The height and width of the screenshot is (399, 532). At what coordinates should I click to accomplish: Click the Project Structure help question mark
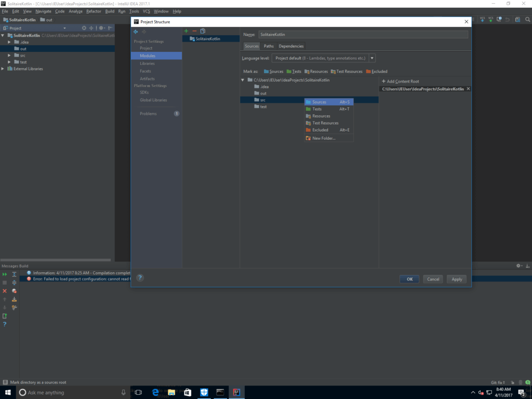(140, 277)
